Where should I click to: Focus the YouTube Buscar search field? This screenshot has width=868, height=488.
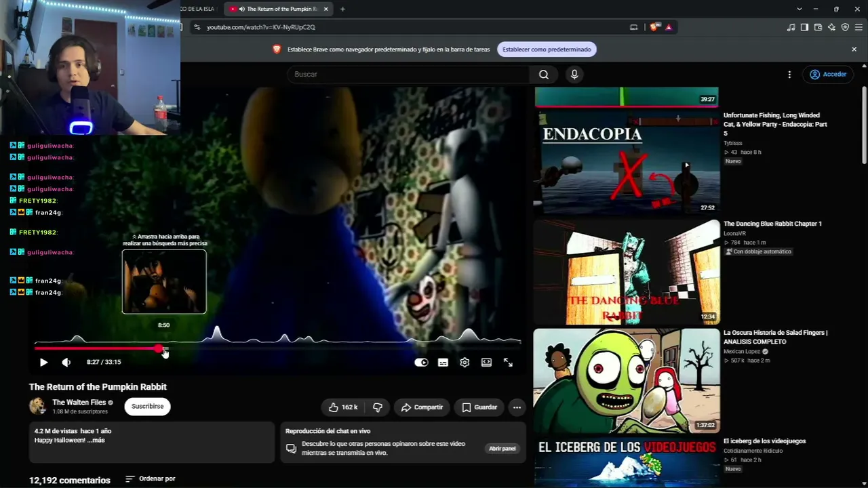coord(409,75)
